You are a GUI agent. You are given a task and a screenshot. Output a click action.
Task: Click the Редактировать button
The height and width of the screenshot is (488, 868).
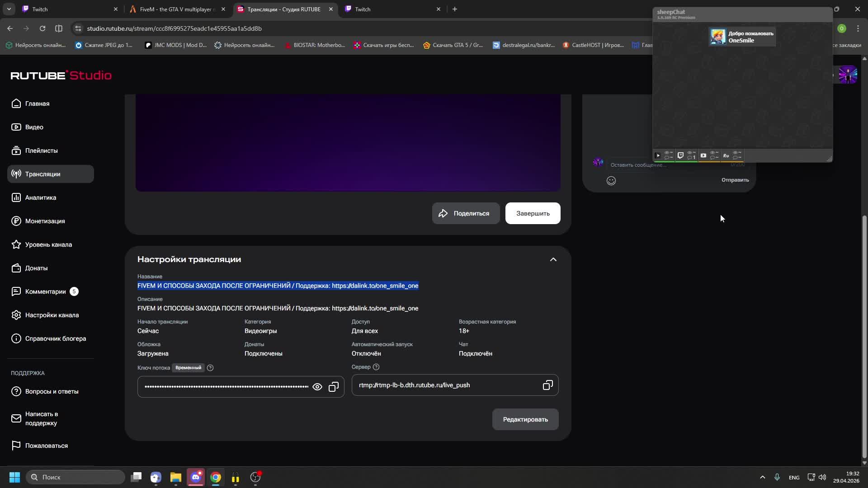tap(525, 419)
